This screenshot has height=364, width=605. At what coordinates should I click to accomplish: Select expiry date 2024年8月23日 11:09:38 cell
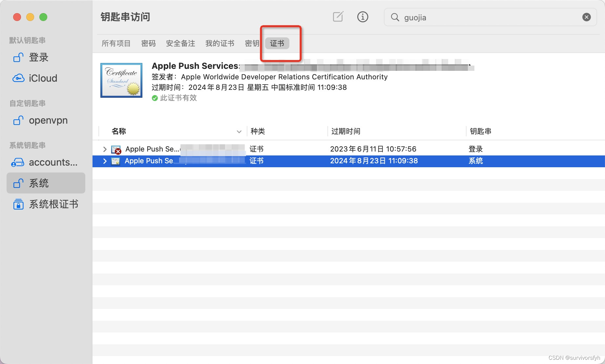point(374,161)
